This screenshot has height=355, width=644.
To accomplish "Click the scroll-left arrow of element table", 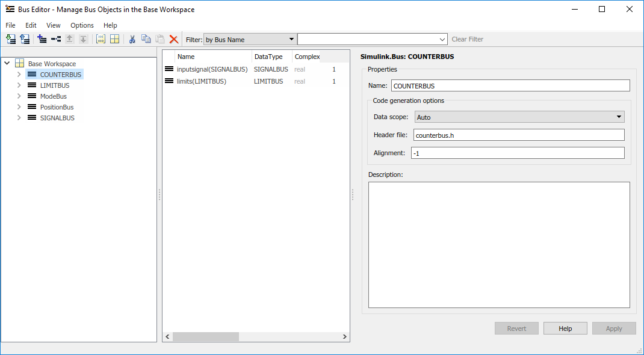I will pos(167,336).
